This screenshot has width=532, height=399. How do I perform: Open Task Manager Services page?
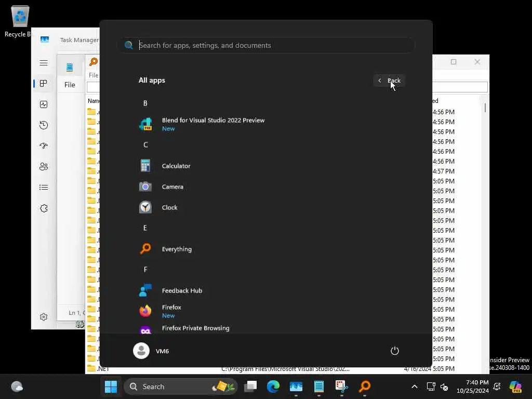44,208
